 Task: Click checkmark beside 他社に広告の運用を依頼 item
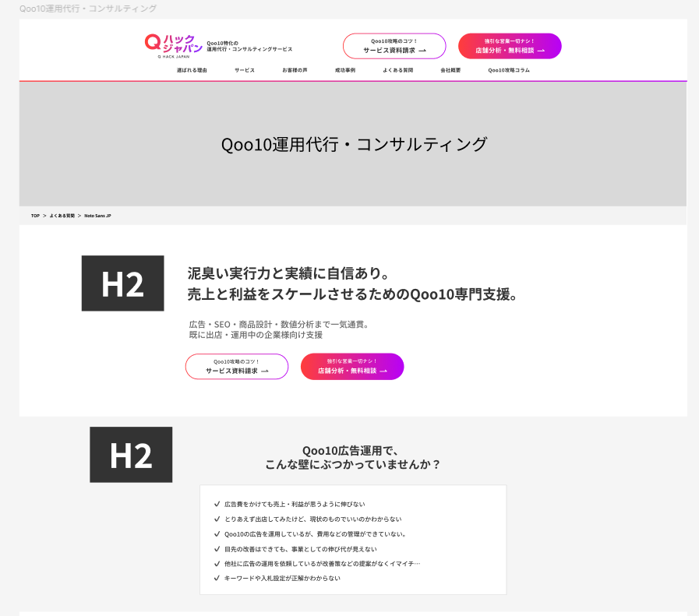point(217,563)
